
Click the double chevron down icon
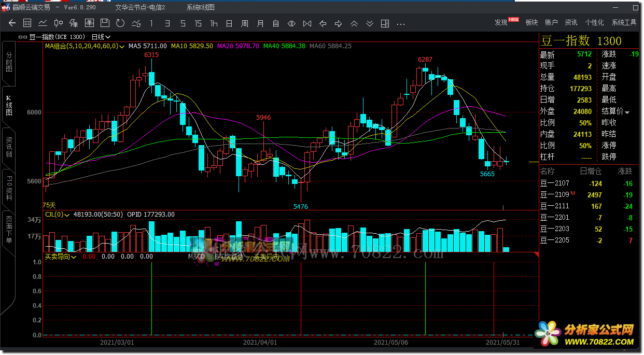(x=369, y=23)
